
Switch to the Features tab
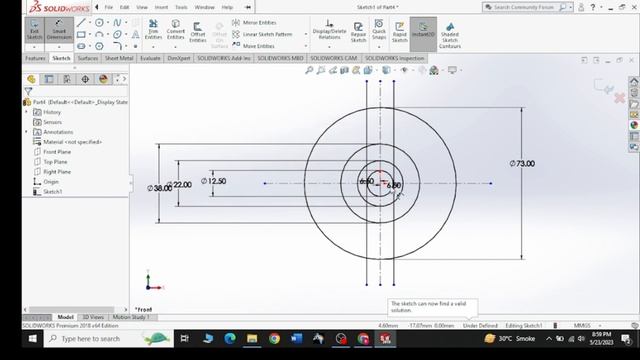[36, 58]
